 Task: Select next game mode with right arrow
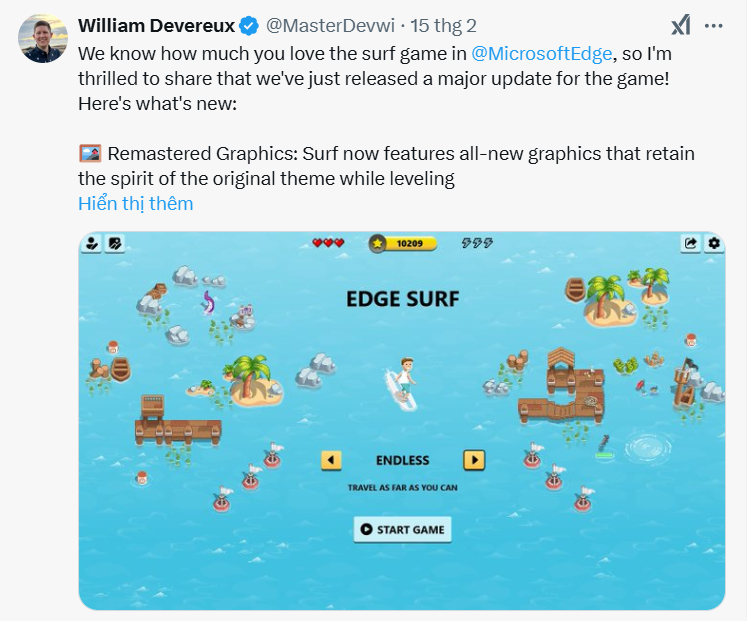tap(474, 460)
